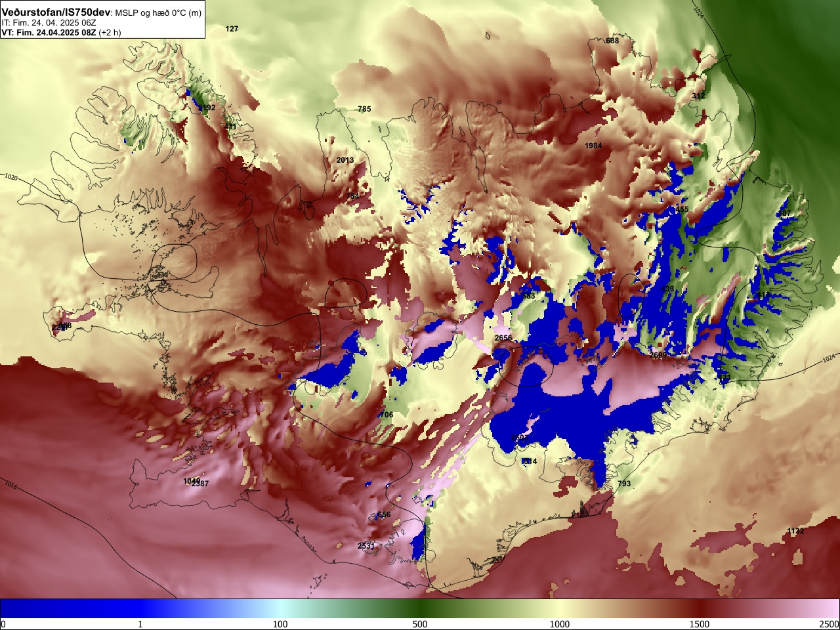Click the 785 height value on the map
This screenshot has width=840, height=630.
point(364,109)
